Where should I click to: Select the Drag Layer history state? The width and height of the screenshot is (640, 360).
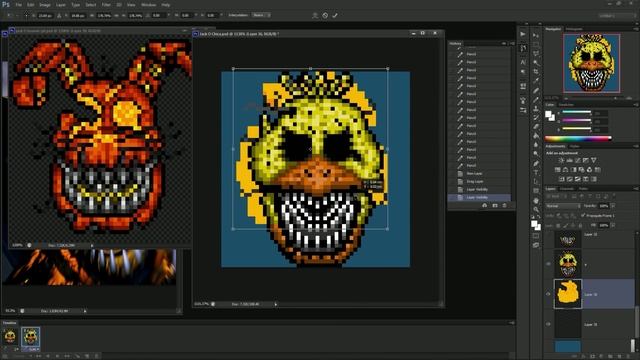[x=479, y=181]
